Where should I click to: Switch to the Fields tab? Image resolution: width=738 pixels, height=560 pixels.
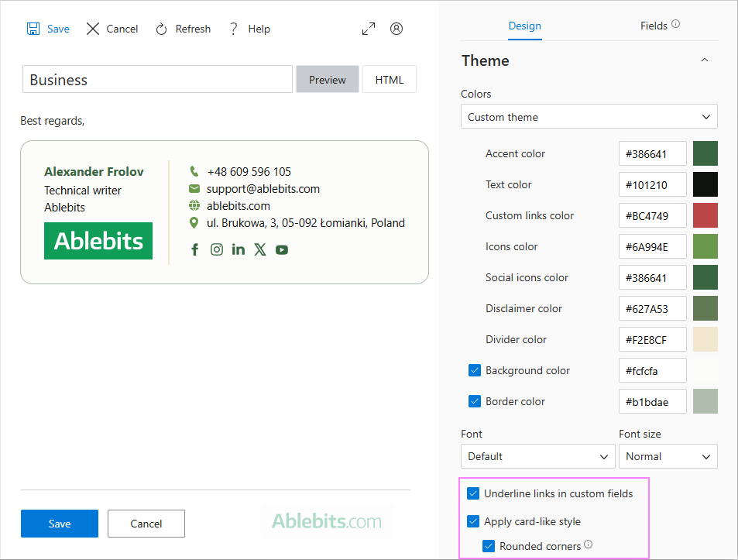click(653, 25)
